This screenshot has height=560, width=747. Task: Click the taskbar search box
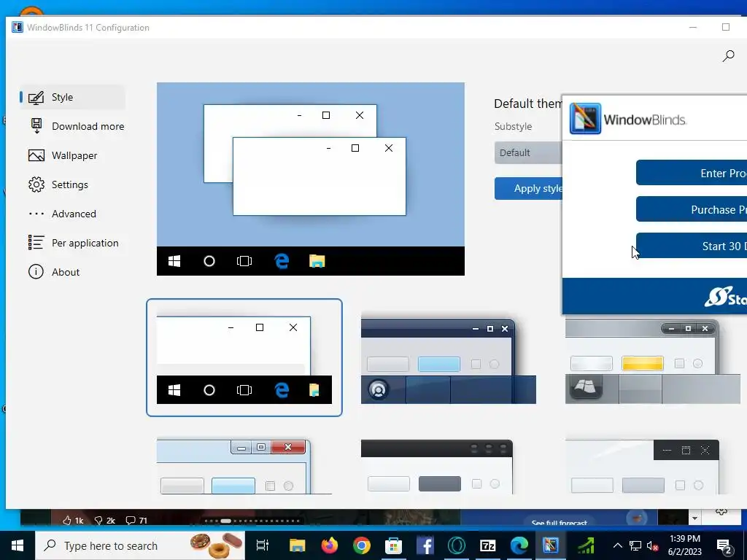140,545
